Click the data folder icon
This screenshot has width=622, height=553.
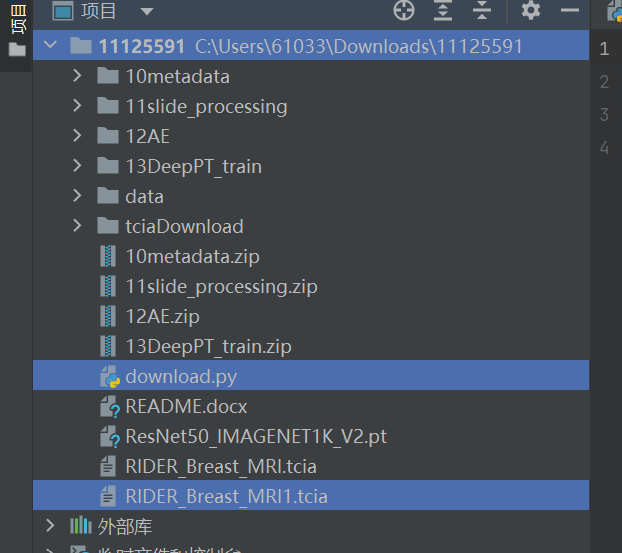108,196
